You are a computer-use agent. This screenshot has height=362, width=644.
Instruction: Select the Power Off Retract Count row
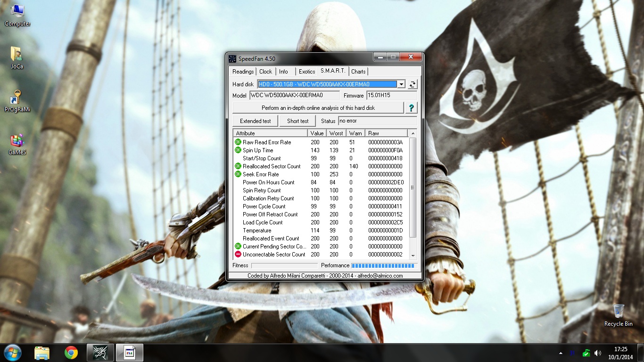click(x=321, y=214)
